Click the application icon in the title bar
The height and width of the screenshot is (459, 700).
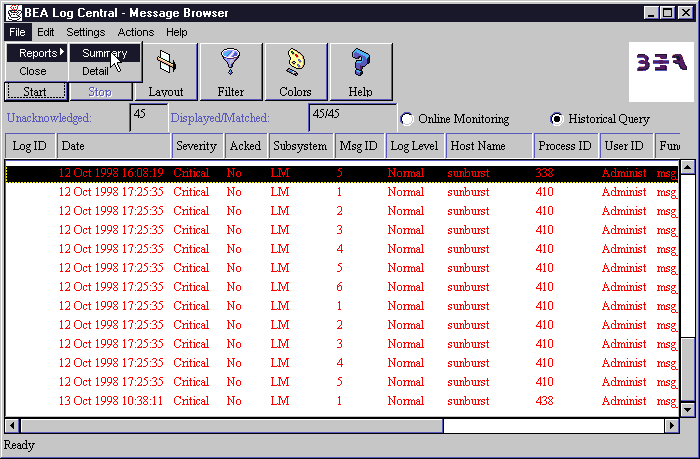(14, 13)
